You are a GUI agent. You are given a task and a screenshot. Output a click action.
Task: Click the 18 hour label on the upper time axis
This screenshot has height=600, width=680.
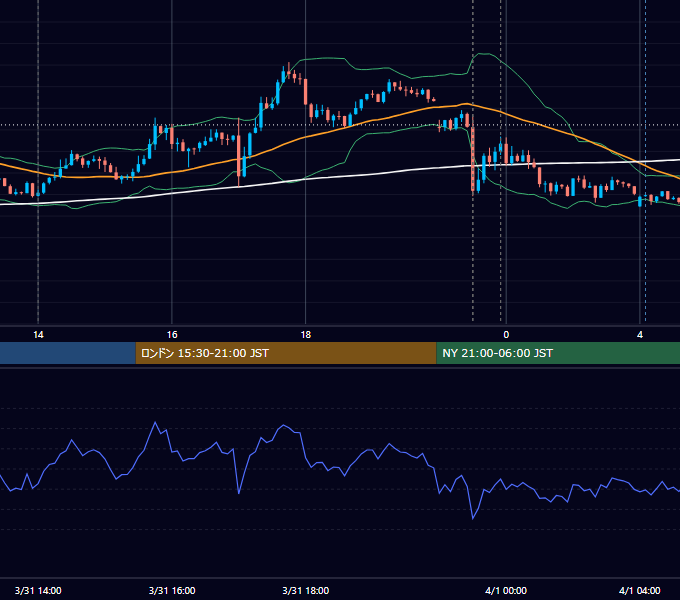[306, 335]
